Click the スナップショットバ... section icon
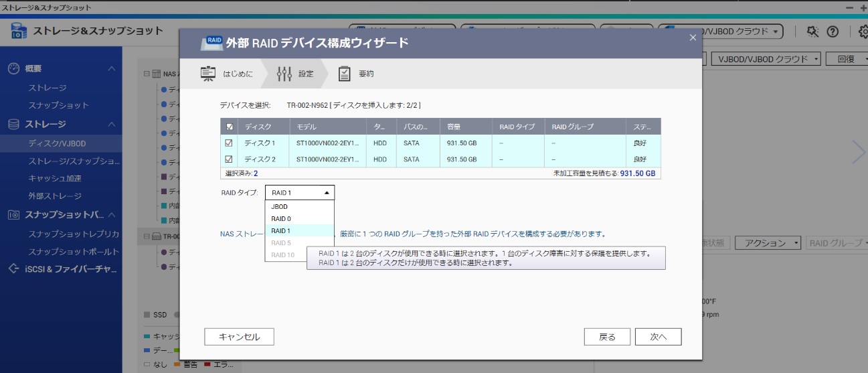 [14, 215]
